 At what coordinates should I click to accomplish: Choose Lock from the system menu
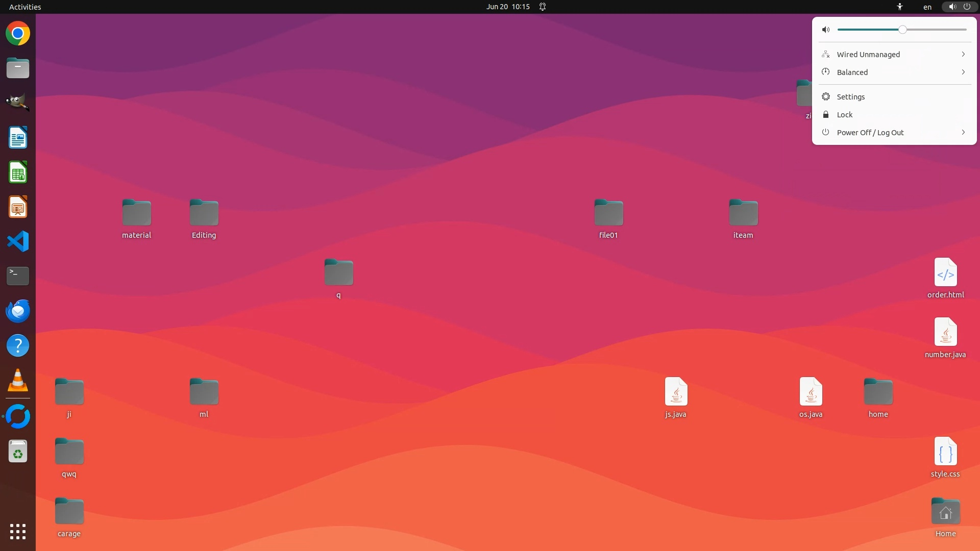[x=845, y=115]
